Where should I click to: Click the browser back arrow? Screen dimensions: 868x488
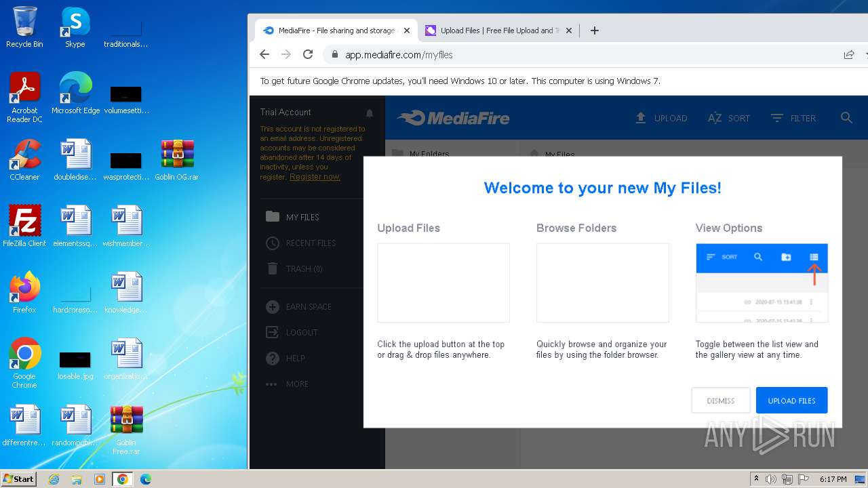(x=264, y=54)
